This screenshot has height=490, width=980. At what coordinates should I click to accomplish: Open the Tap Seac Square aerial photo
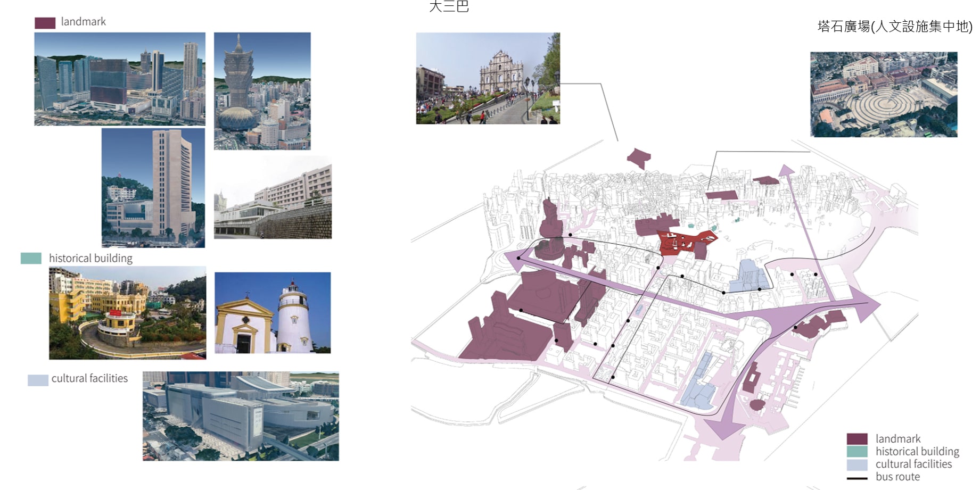click(884, 94)
